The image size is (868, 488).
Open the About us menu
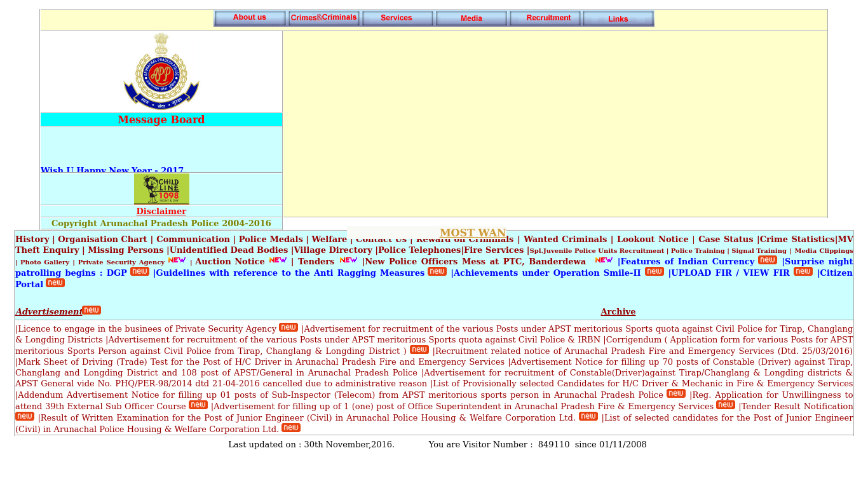(x=250, y=18)
